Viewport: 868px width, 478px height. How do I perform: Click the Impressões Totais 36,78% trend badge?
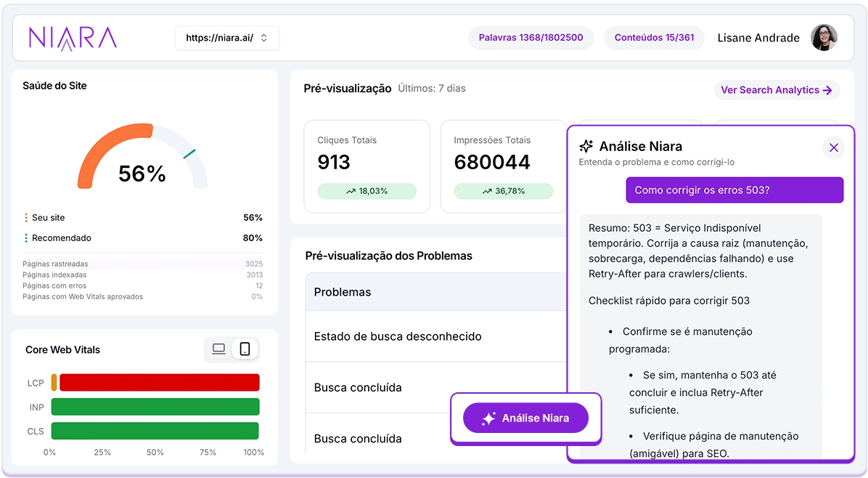click(x=503, y=191)
